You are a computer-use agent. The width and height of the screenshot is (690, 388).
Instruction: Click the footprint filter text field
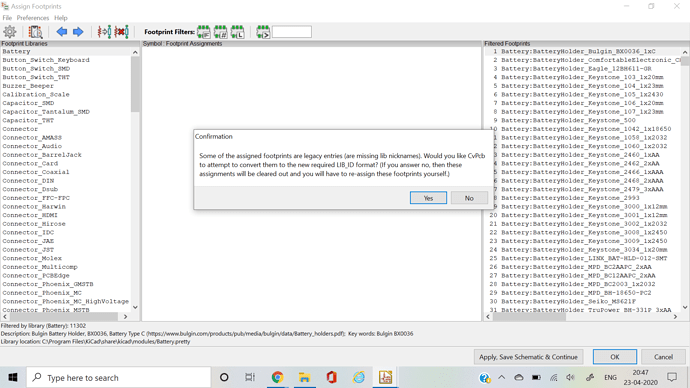[x=292, y=32]
